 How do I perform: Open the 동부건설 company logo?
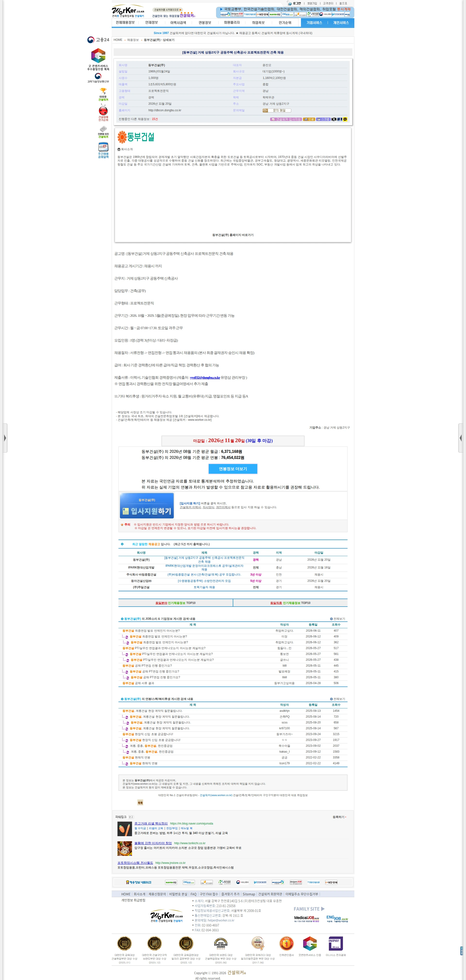pyautogui.click(x=136, y=137)
